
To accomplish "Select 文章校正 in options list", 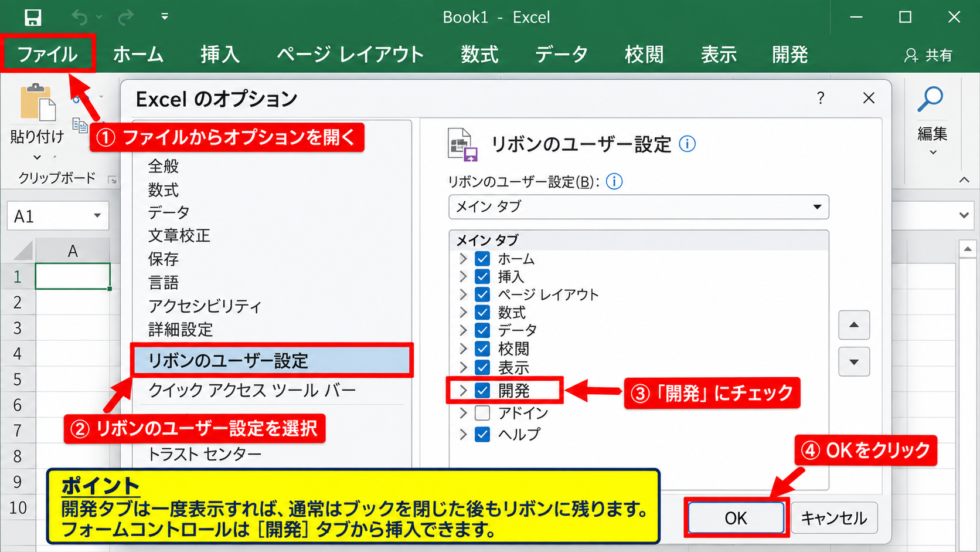I will pos(179,236).
